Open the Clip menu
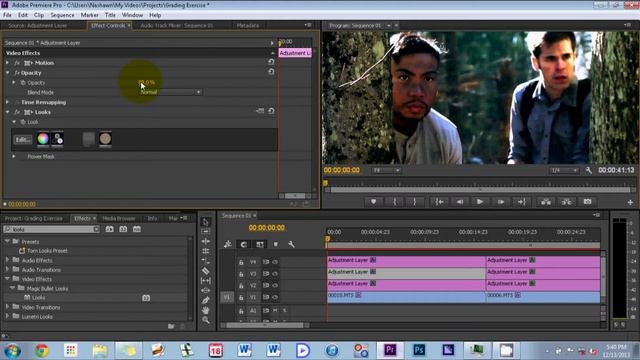The image size is (640, 360). [x=39, y=15]
